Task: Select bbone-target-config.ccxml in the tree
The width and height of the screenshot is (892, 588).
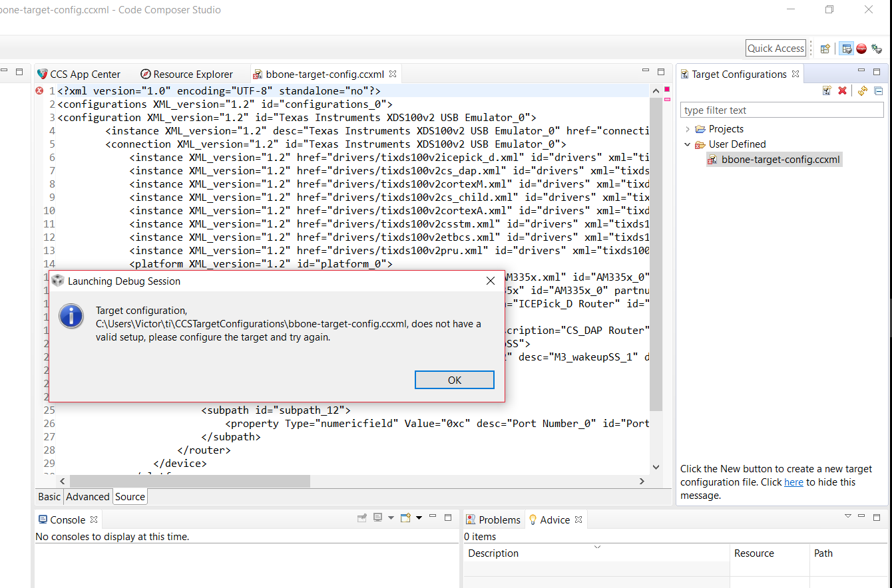Action: pyautogui.click(x=774, y=160)
